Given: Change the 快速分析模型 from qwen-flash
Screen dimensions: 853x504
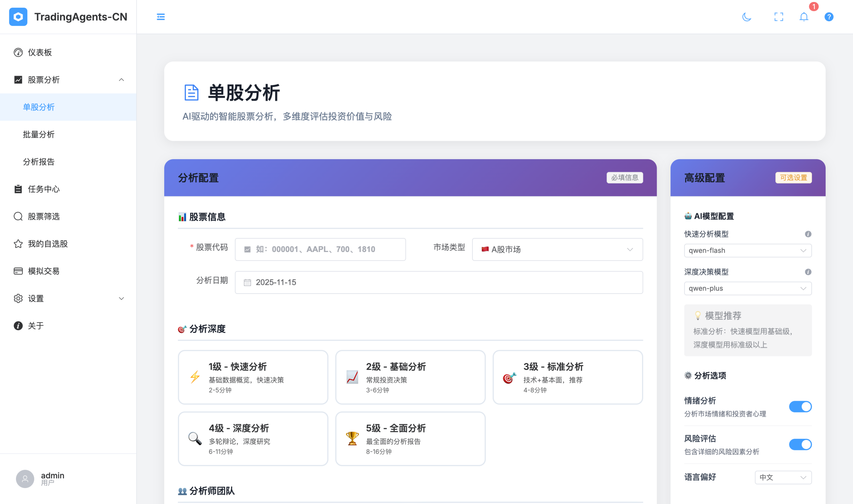Looking at the screenshot, I should pyautogui.click(x=747, y=251).
